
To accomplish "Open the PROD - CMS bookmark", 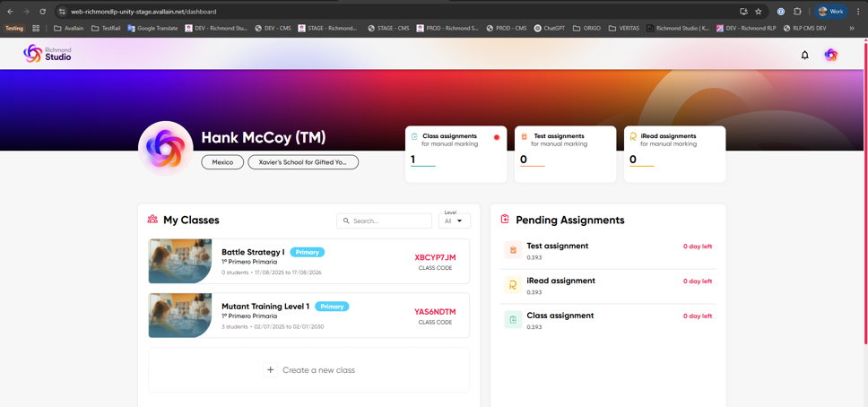I will [x=507, y=28].
